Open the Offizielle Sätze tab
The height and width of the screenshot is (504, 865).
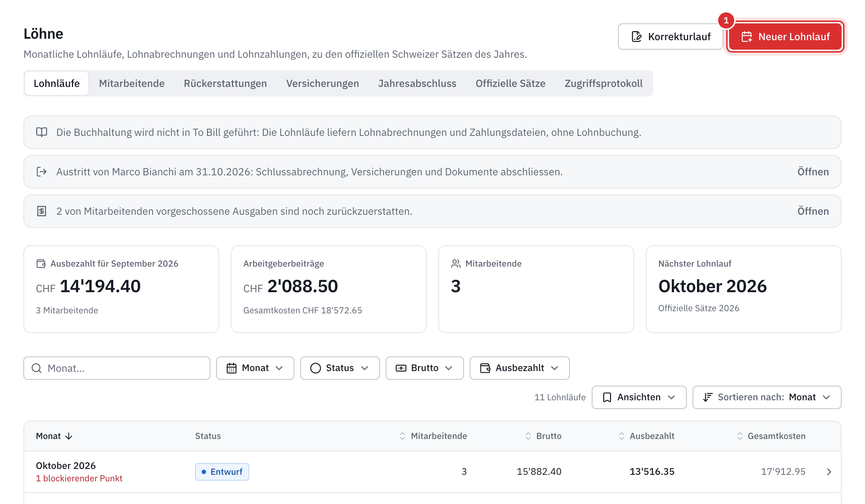click(x=510, y=83)
